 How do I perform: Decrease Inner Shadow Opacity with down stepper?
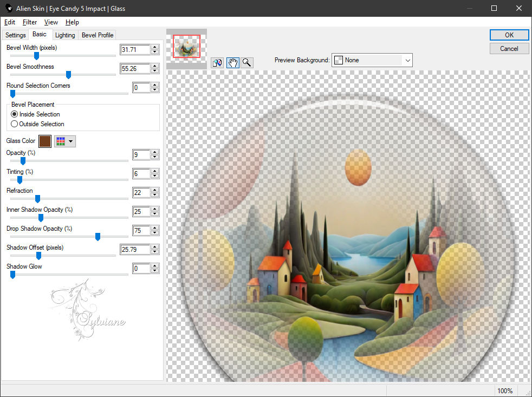[155, 214]
